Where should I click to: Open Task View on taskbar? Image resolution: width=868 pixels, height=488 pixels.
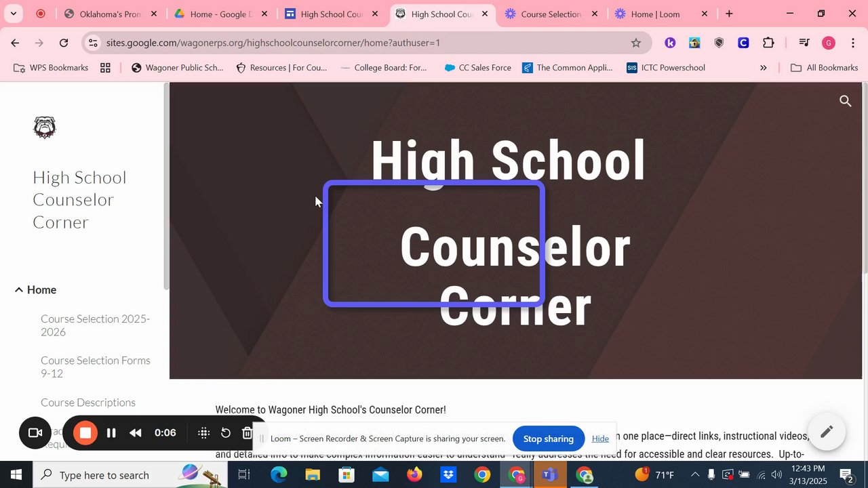click(x=244, y=474)
